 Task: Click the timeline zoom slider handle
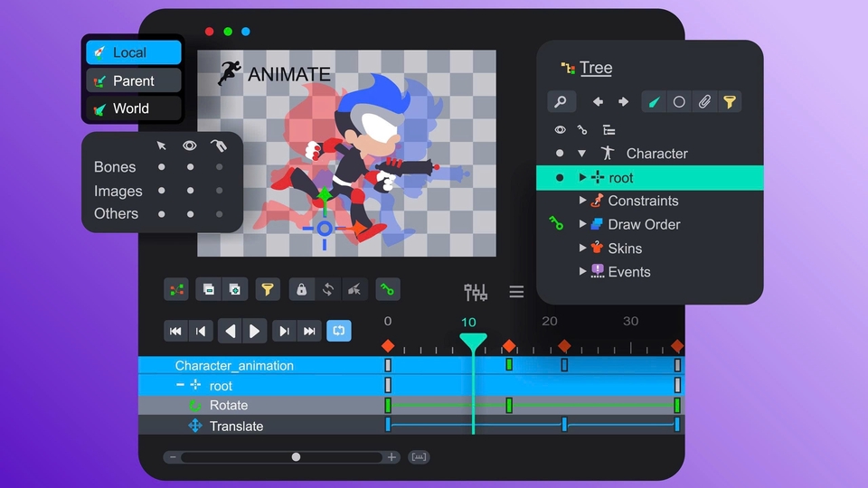tap(296, 457)
